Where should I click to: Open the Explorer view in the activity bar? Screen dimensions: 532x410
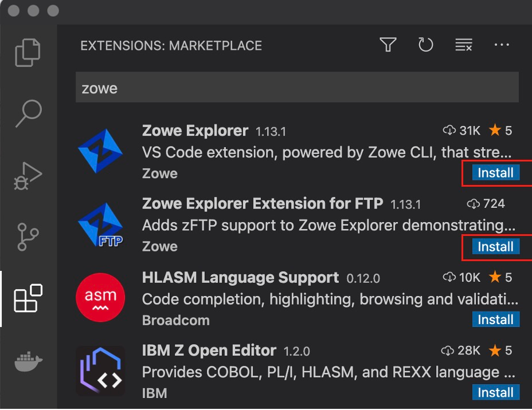click(x=29, y=52)
